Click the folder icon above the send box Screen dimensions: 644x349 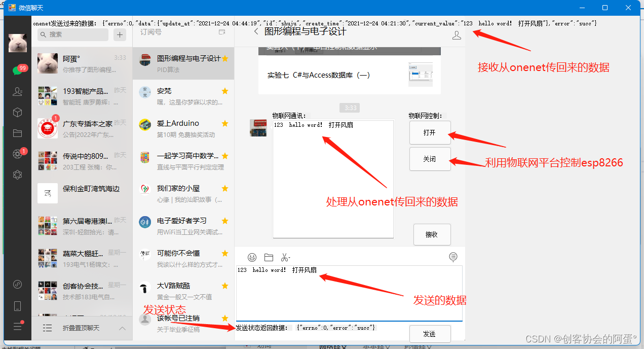(269, 257)
